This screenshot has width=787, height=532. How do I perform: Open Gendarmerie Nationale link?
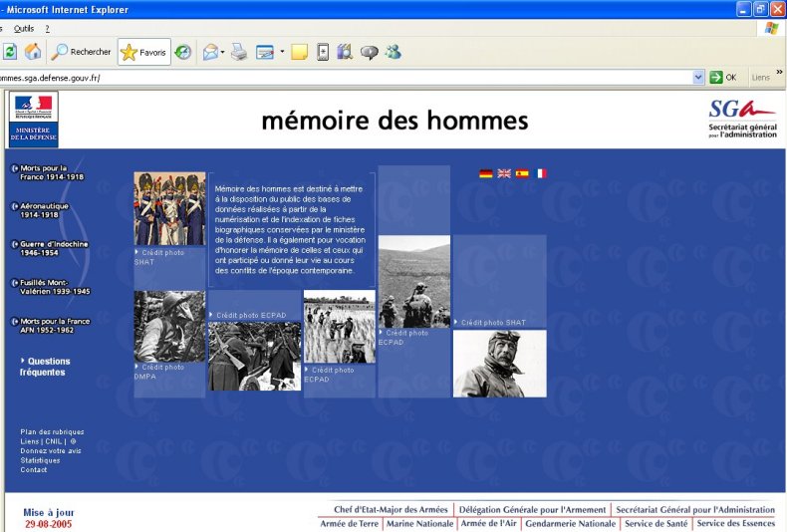(570, 523)
